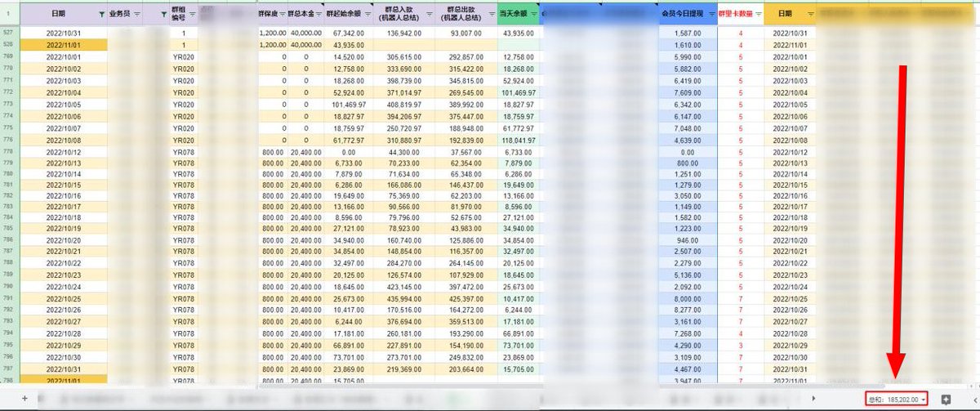This screenshot has width=980, height=411.
Task: Click the cell containing 118,041.97
Action: (x=518, y=140)
